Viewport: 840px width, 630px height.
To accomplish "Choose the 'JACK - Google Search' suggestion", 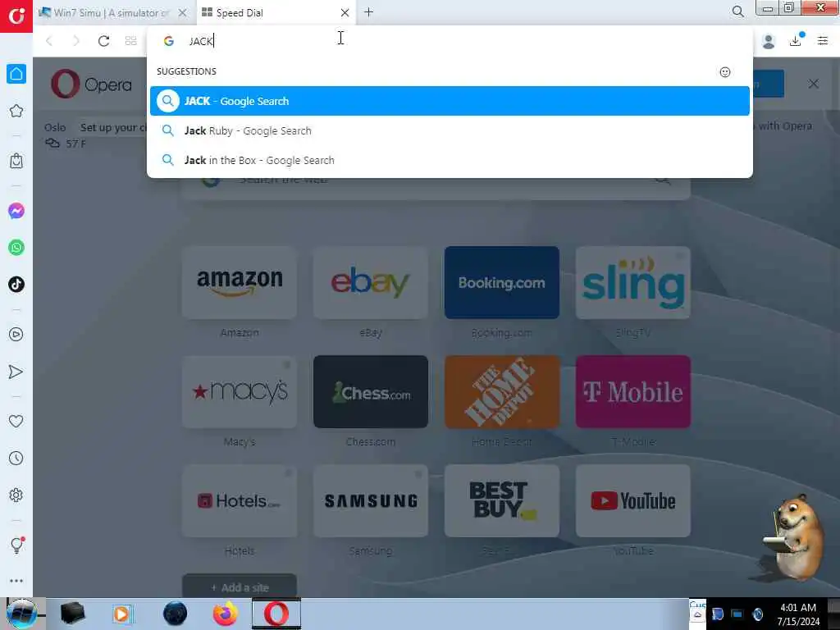I will pyautogui.click(x=450, y=101).
